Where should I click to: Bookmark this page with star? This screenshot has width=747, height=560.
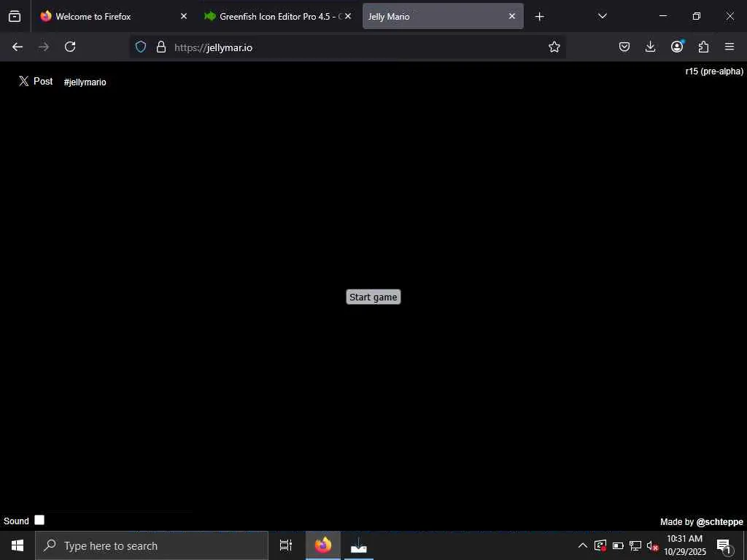coord(554,47)
